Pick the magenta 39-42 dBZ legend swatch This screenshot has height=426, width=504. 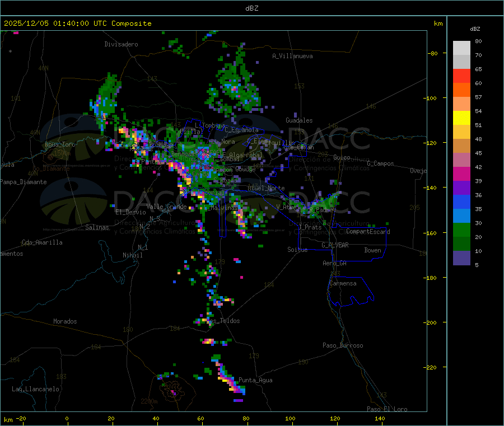[461, 174]
